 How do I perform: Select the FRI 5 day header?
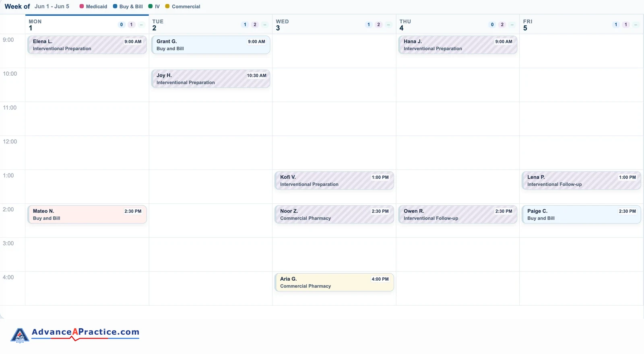(x=581, y=25)
